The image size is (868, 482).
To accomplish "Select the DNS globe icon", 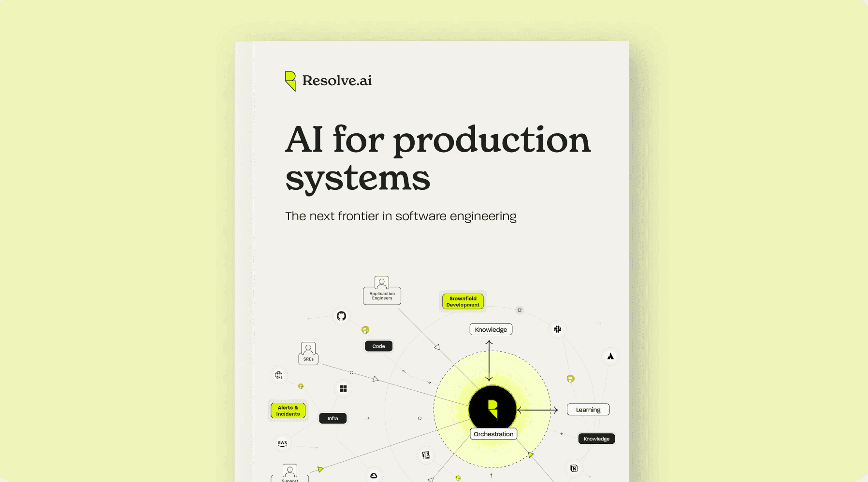I will [278, 375].
